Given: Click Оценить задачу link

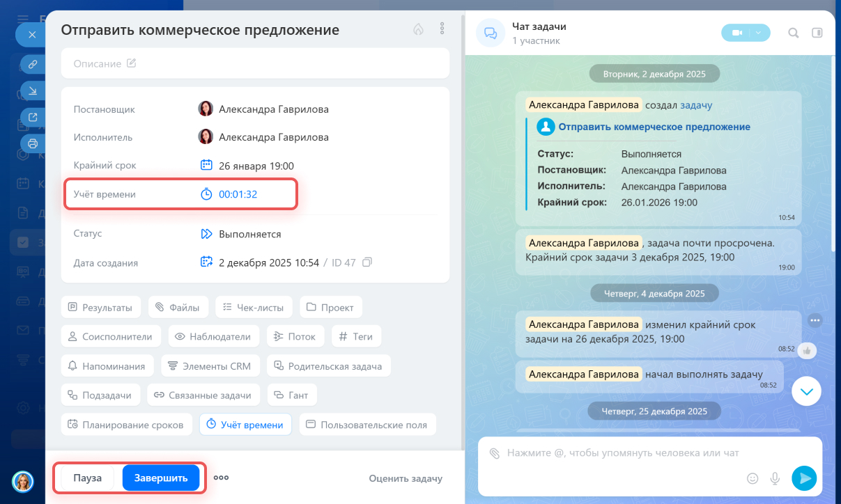Looking at the screenshot, I should coord(406,478).
